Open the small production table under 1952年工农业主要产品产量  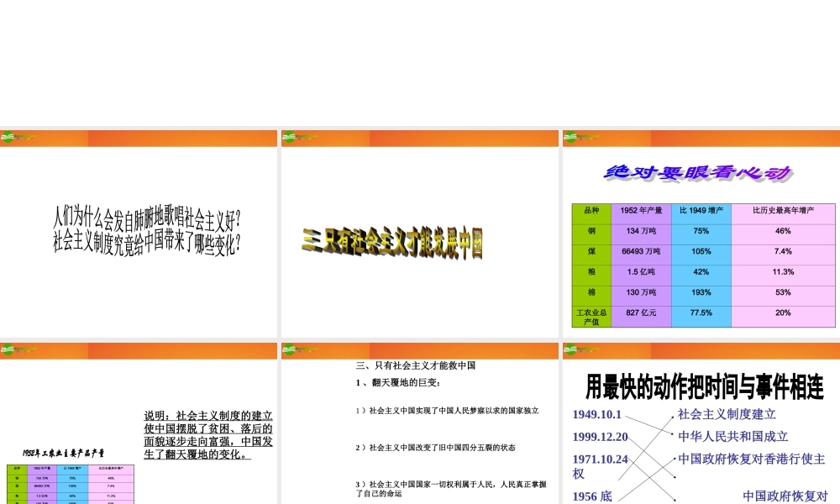[x=71, y=484]
